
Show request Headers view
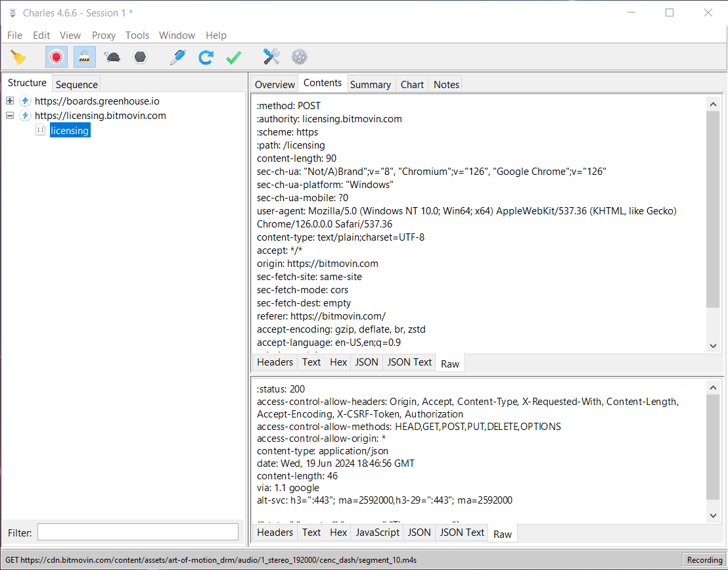[x=275, y=362]
